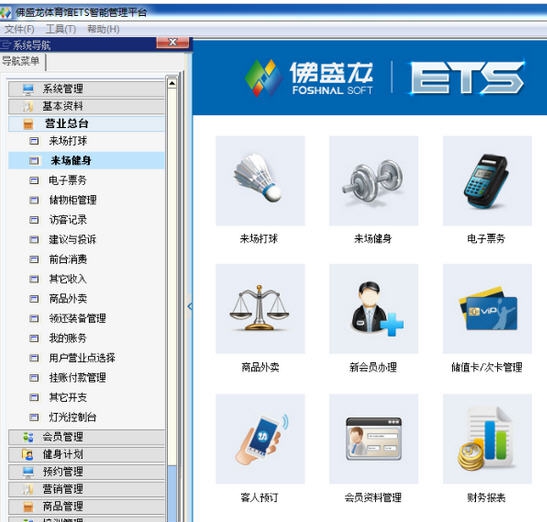The width and height of the screenshot is (547, 522).
Task: Click the icon beside 储物柜管理 in tree
Action: click(x=34, y=200)
